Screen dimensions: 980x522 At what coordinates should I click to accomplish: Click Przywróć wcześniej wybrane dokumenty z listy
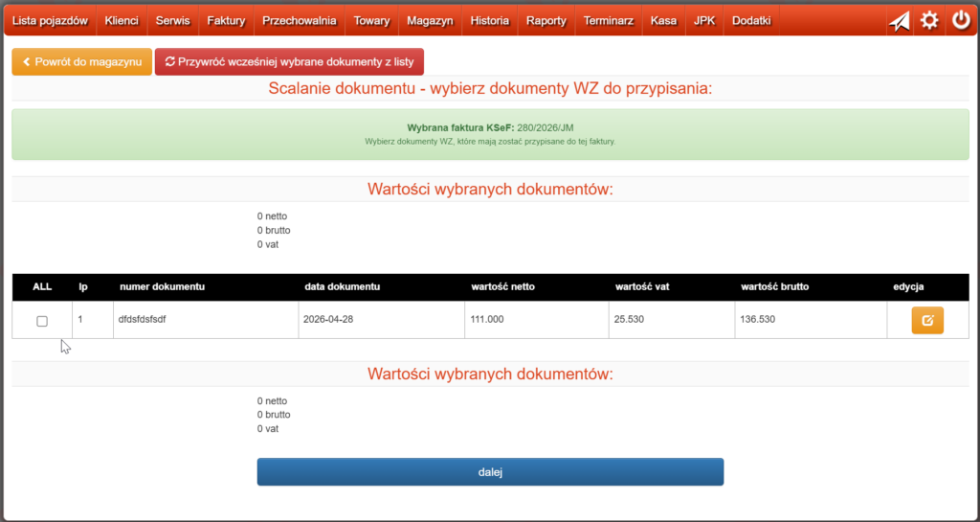289,61
